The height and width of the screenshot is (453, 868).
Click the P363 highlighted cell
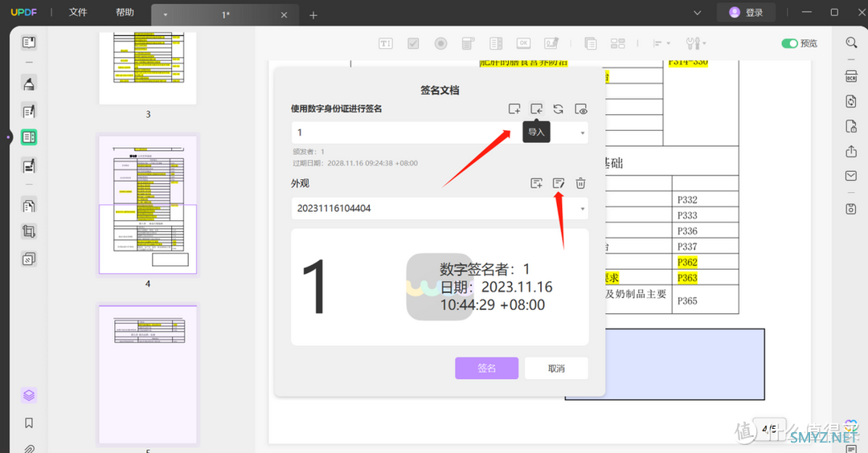pyautogui.click(x=687, y=278)
